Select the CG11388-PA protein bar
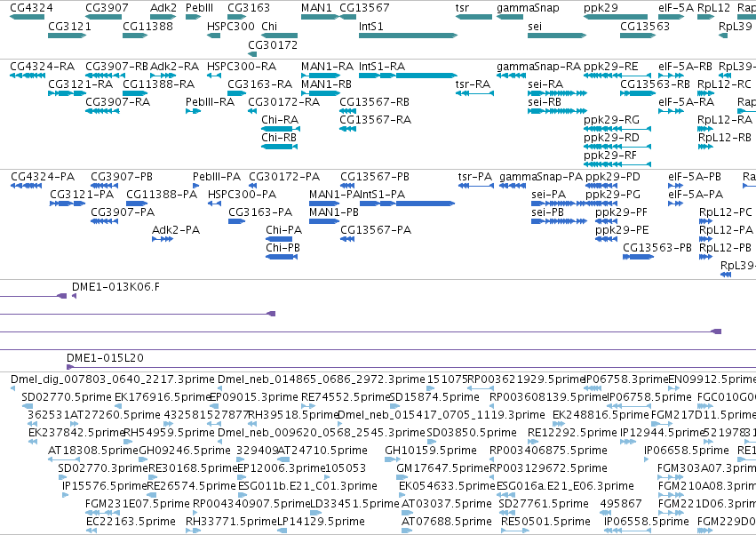 click(x=137, y=204)
